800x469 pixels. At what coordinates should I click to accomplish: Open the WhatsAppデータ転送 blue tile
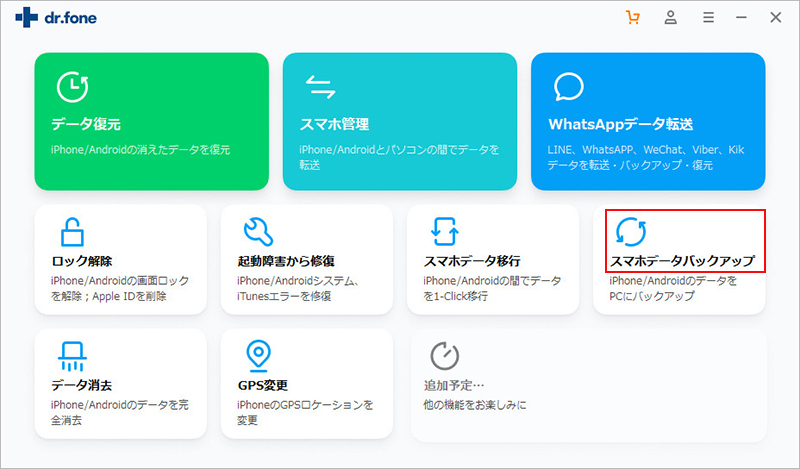pyautogui.click(x=647, y=121)
